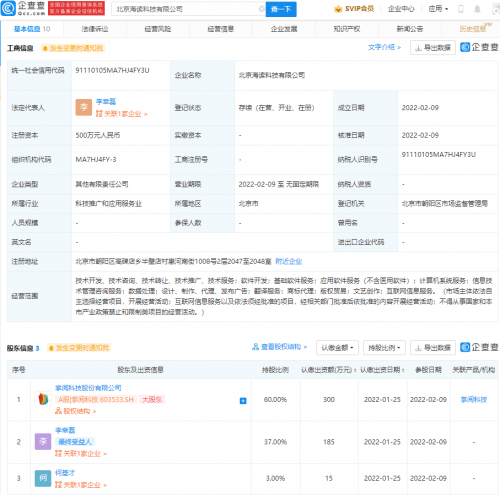The image size is (500, 495).
Task: Open the mobile phone icon in header
Action: (x=461, y=9)
